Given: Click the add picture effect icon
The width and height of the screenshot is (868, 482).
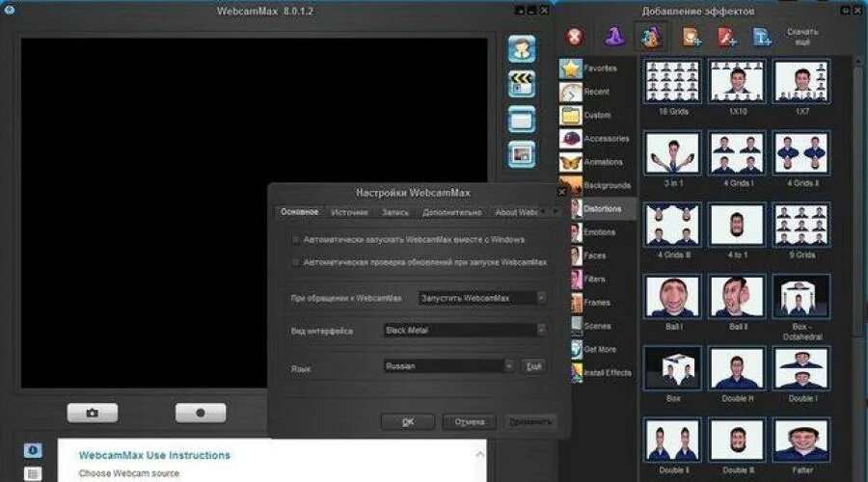Looking at the screenshot, I should pos(692,37).
